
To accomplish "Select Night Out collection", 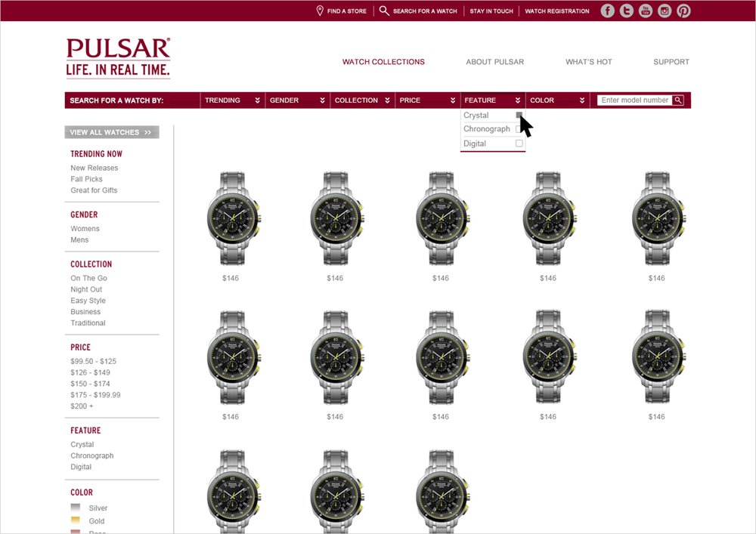I will [86, 289].
